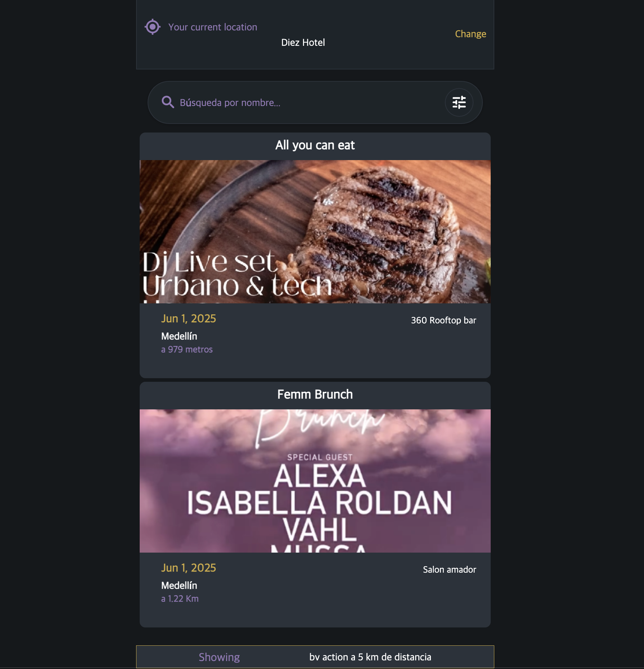
Task: Click the a 979 metros distance text
Action: point(187,349)
